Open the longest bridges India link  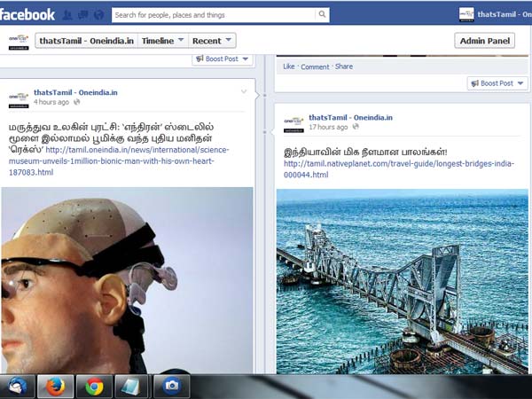click(x=399, y=169)
